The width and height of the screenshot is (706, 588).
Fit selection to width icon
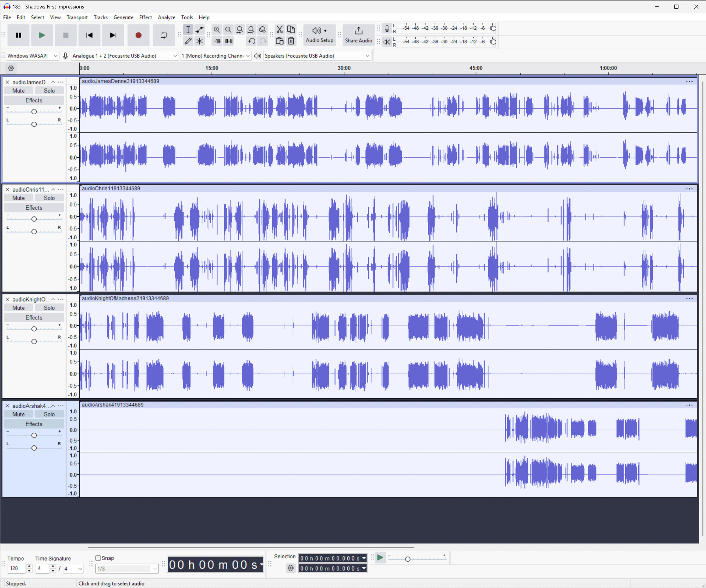click(x=240, y=30)
